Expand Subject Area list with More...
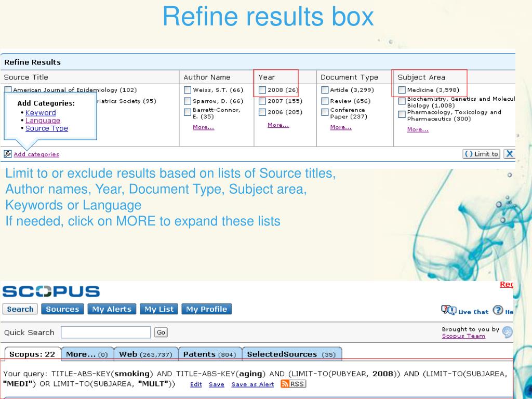Viewport: 532px width, 399px height. click(418, 129)
